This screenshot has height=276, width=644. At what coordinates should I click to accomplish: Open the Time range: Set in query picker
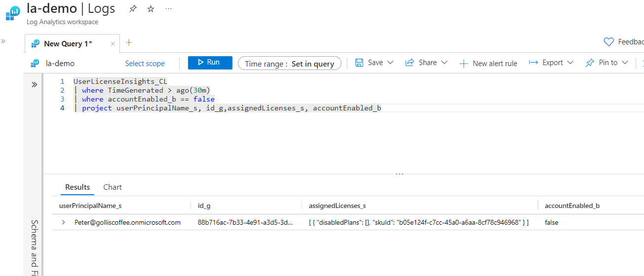pyautogui.click(x=290, y=63)
